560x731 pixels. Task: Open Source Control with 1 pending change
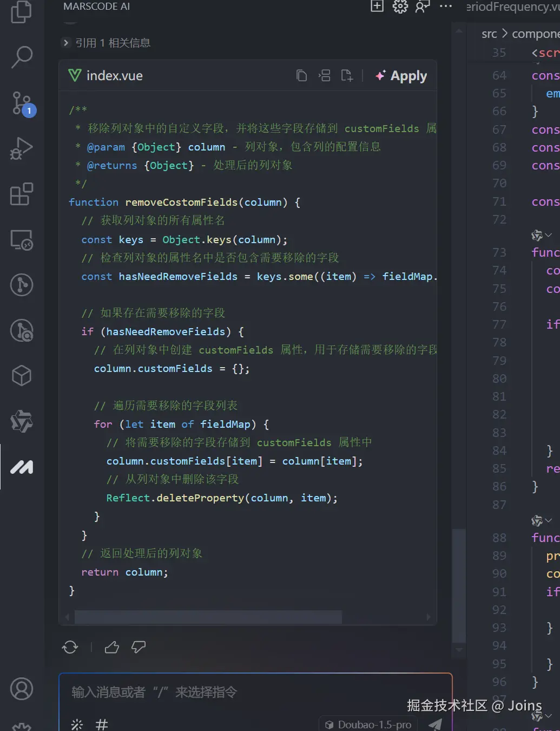coord(23,103)
